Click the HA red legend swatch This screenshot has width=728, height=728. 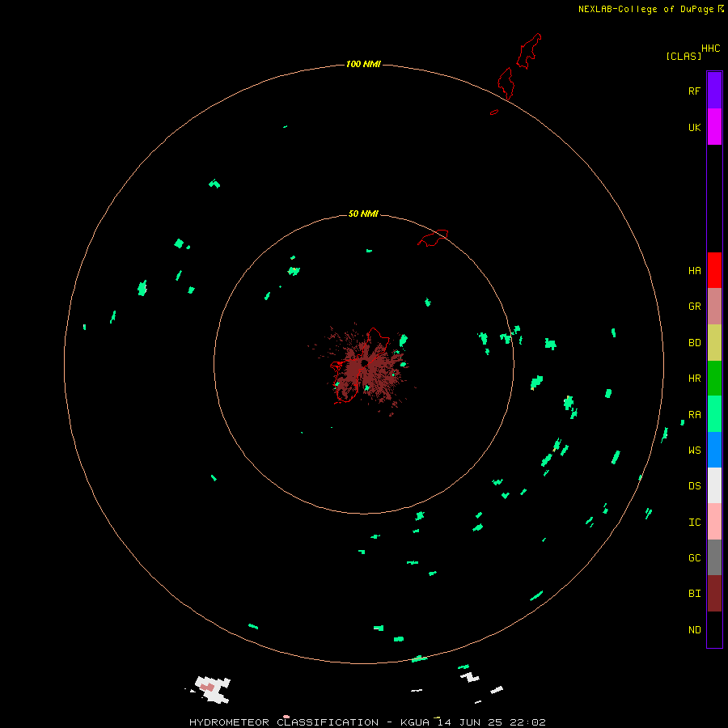click(714, 270)
